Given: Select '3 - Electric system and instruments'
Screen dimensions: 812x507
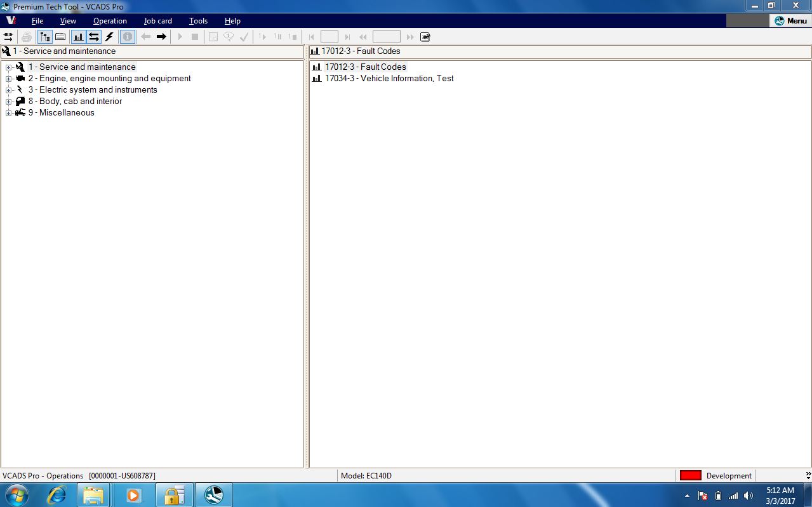Looking at the screenshot, I should point(93,89).
